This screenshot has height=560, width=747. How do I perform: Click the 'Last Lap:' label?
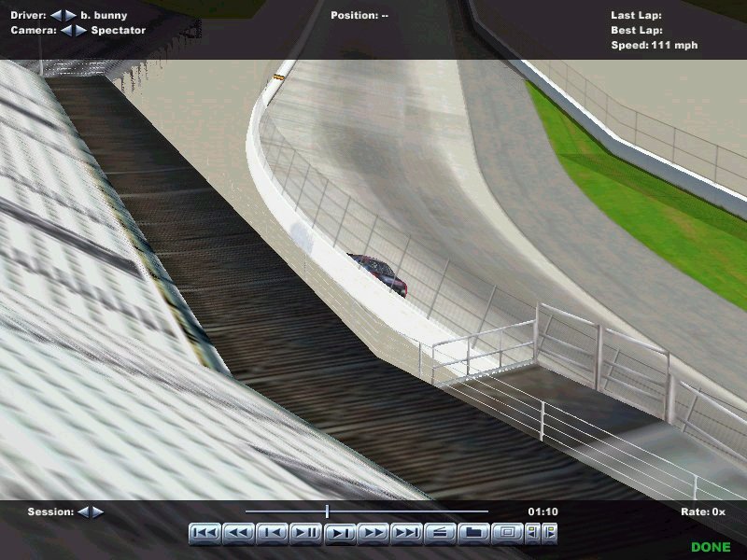tap(636, 15)
